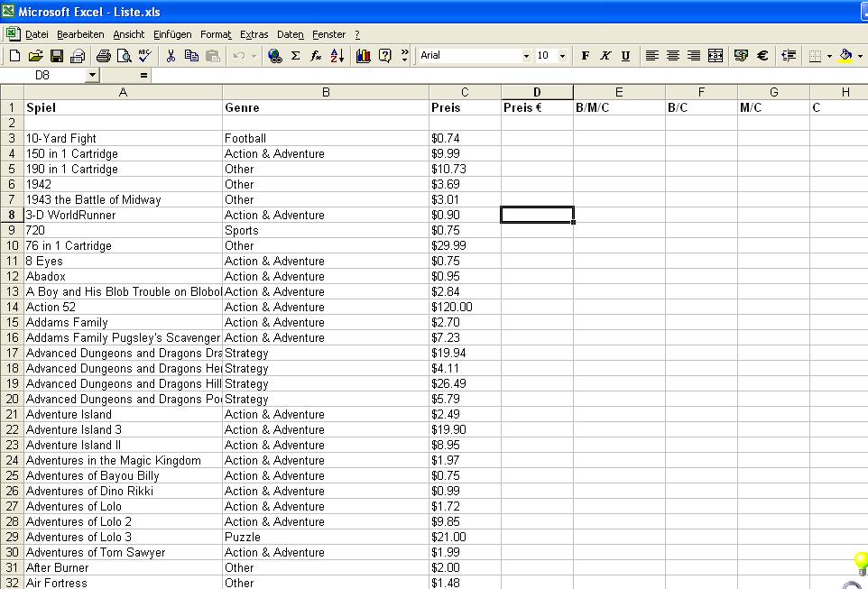Open Print Preview with the magnifier page icon
Image resolution: width=868 pixels, height=589 pixels.
pos(125,56)
